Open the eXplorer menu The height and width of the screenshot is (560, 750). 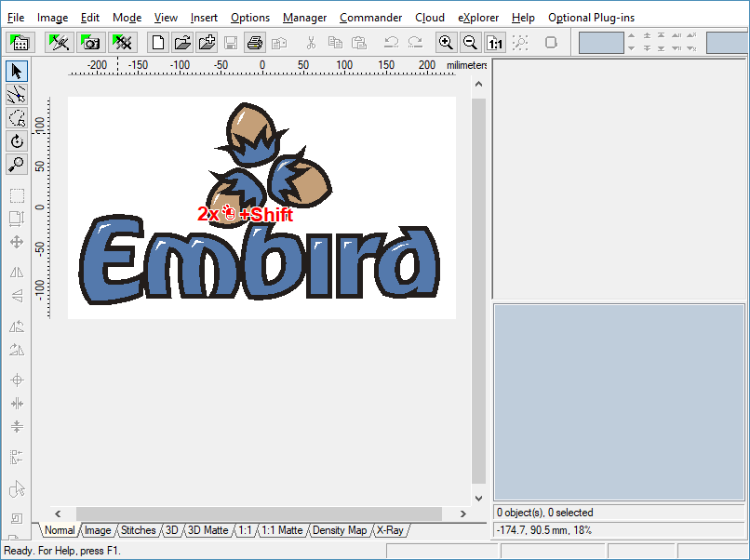pos(478,18)
